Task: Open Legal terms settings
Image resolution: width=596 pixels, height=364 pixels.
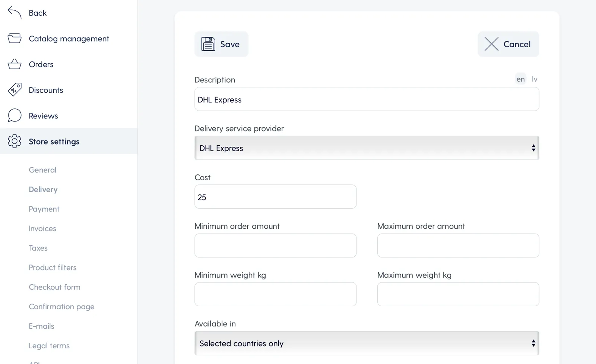Action: coord(49,346)
